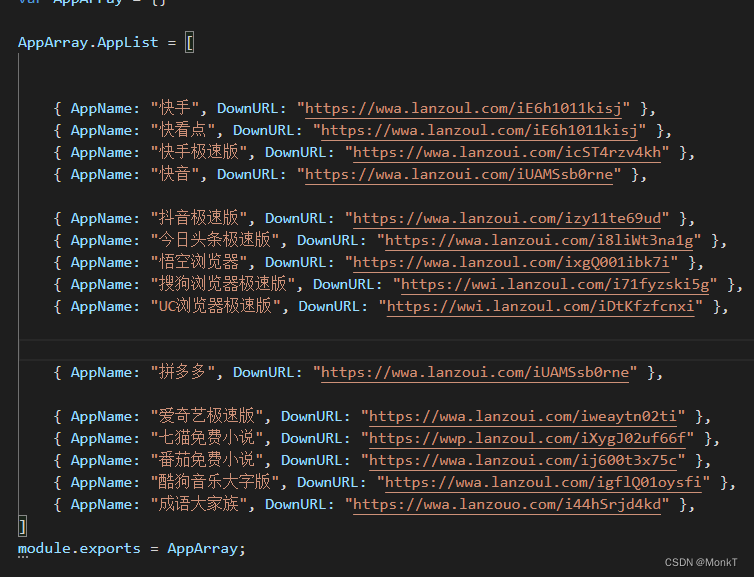754x577 pixels.
Task: Select the "快看点" app name string
Action: 183,130
